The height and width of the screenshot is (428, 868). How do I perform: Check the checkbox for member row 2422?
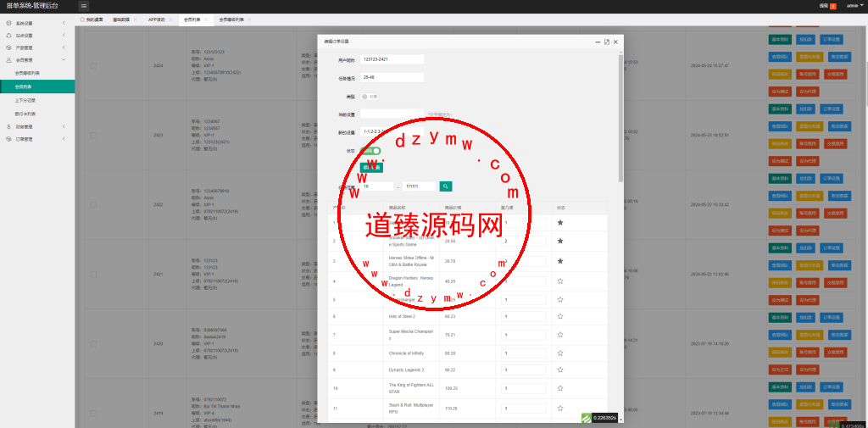(93, 205)
